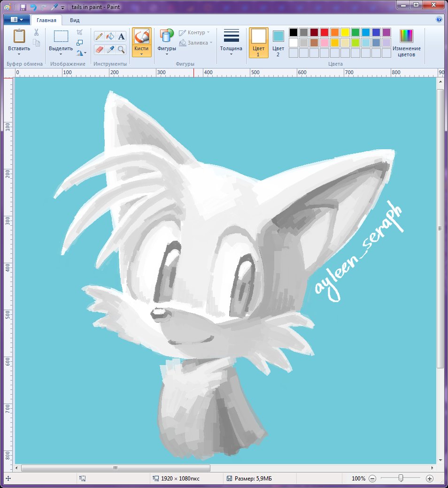The height and width of the screenshot is (488, 448).
Task: Click the vertical scrollbar up arrow
Action: 440,82
